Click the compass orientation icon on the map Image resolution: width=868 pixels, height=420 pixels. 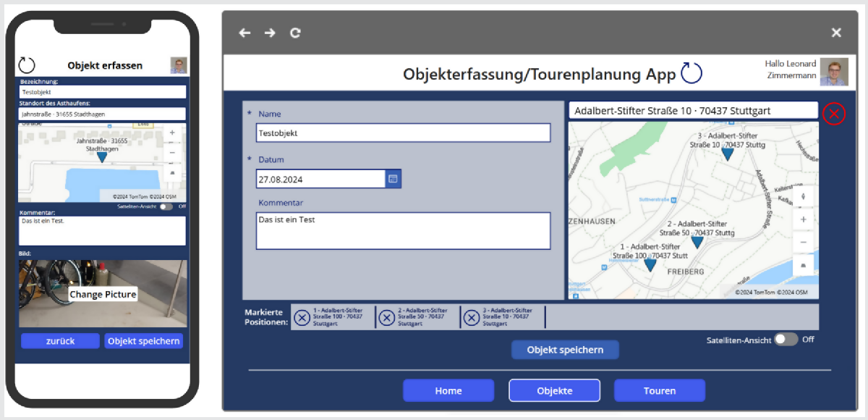tap(804, 196)
